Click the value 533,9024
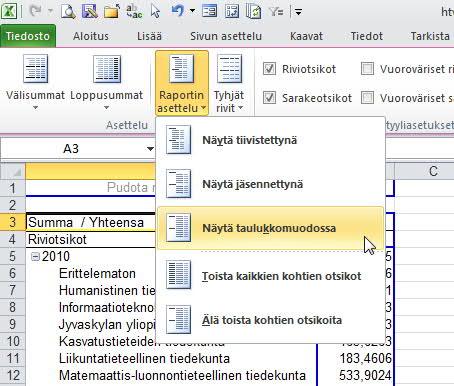The image size is (454, 386). 365,375
